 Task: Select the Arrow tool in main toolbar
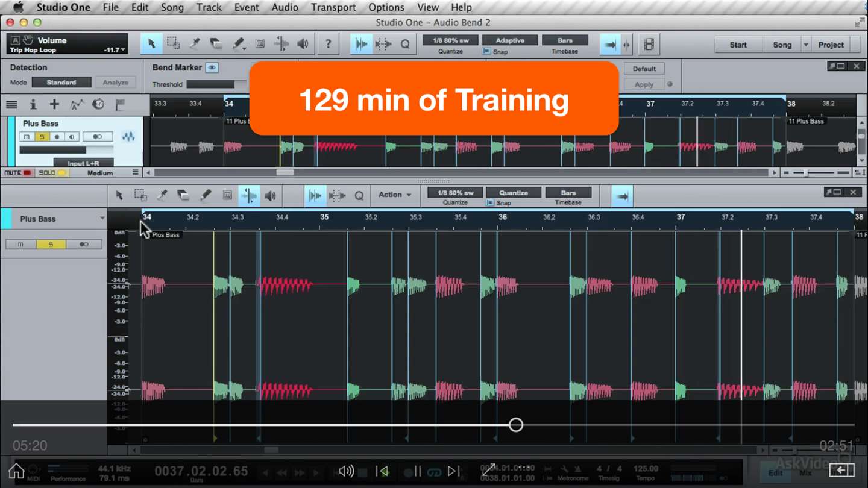coord(151,44)
